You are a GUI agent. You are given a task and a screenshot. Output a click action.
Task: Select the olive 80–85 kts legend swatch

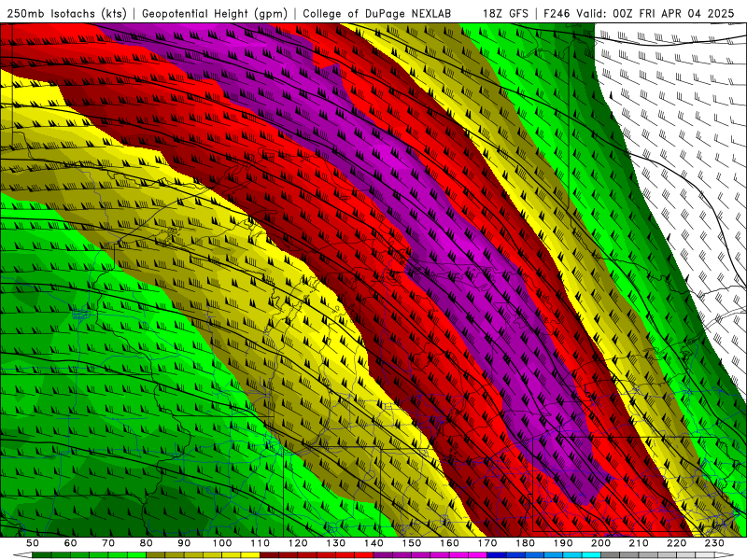pos(155,554)
